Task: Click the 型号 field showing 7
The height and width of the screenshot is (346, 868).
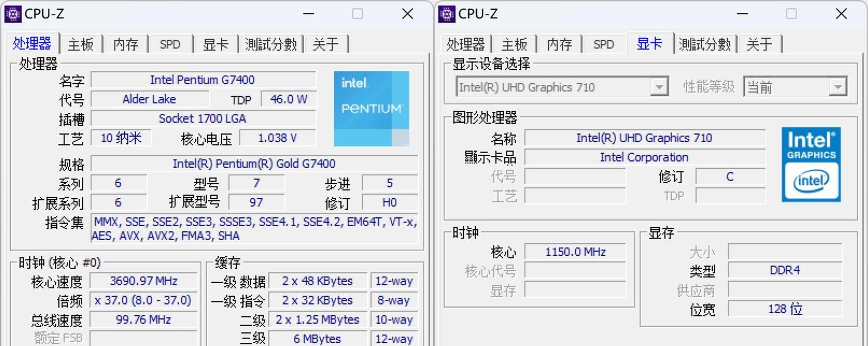Action: pyautogui.click(x=257, y=183)
